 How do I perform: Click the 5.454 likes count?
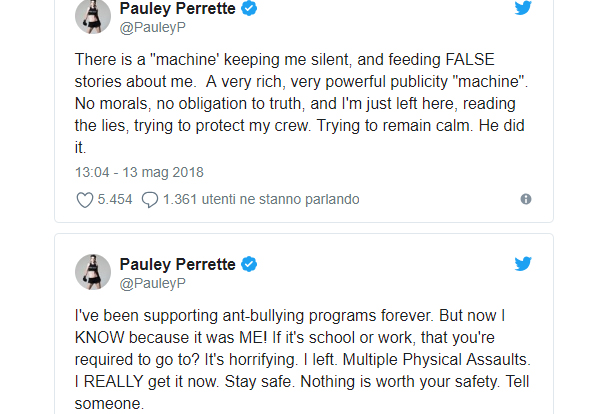click(x=115, y=199)
